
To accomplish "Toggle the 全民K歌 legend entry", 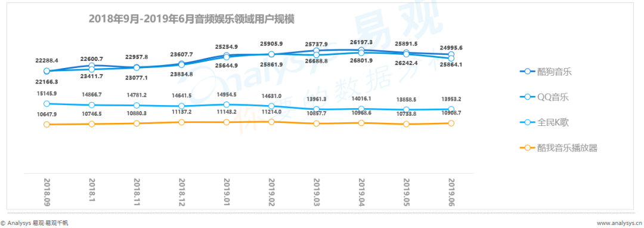I will click(x=544, y=123).
